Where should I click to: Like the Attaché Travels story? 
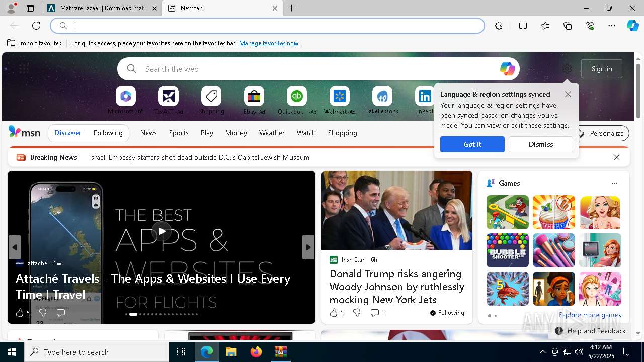(23, 313)
